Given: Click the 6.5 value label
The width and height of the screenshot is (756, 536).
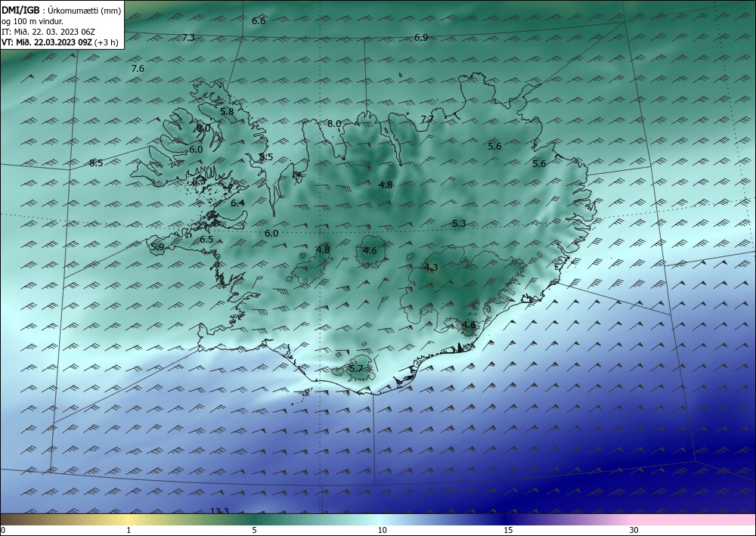Looking at the screenshot, I should tap(207, 239).
